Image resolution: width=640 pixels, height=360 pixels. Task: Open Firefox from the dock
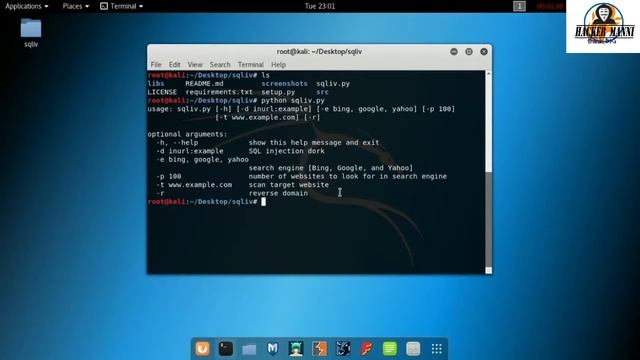[x=202, y=349]
